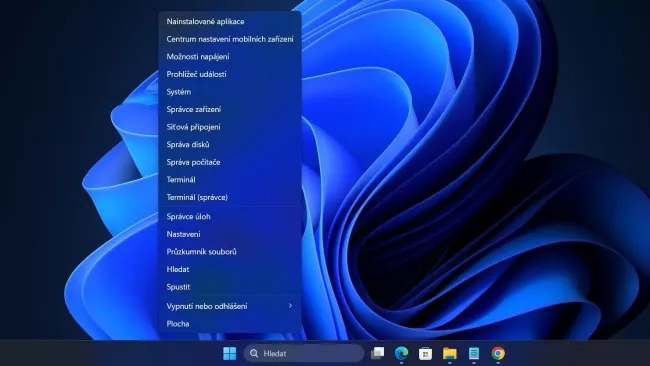This screenshot has height=366, width=650.
Task: Launch Google Chrome from the taskbar
Action: (498, 353)
